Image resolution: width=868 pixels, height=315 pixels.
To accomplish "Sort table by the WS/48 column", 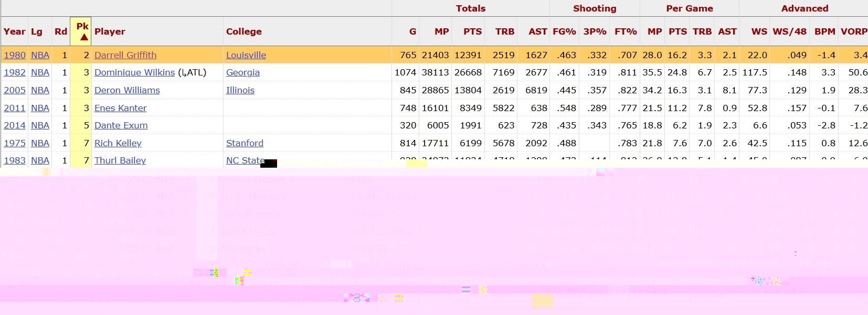I will point(789,31).
